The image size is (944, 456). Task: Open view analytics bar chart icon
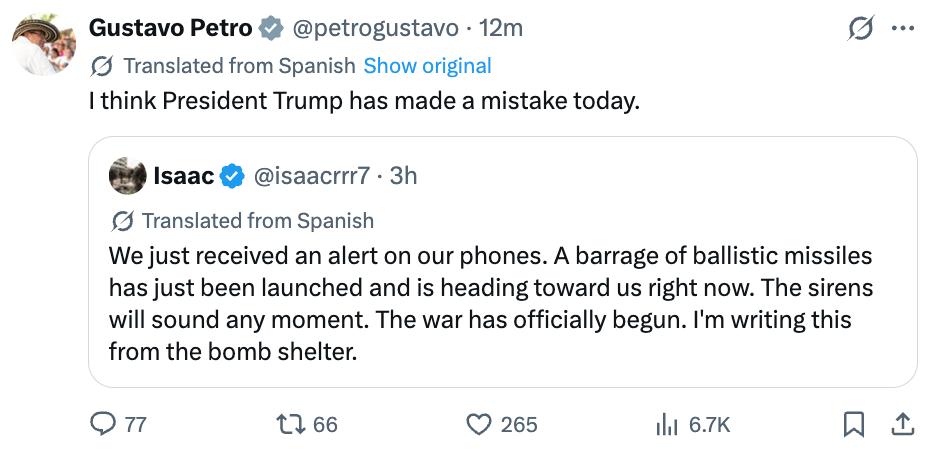coord(666,424)
